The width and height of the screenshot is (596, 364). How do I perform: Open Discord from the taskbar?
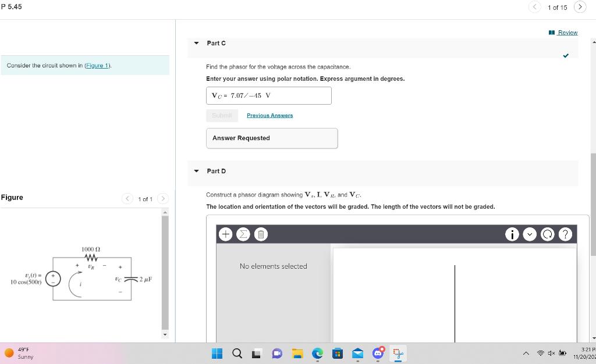[x=378, y=354]
